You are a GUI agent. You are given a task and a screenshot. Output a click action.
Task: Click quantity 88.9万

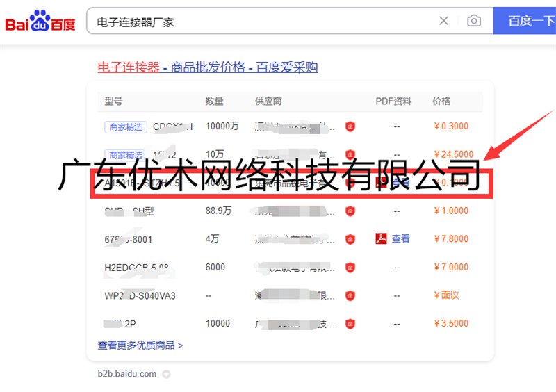coord(218,211)
